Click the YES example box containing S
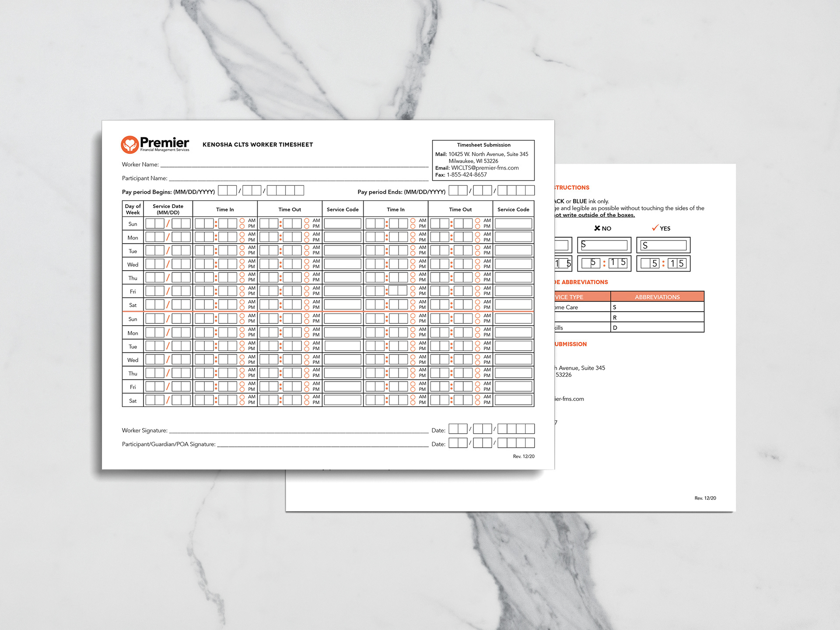The width and height of the screenshot is (840, 630). coord(663,245)
